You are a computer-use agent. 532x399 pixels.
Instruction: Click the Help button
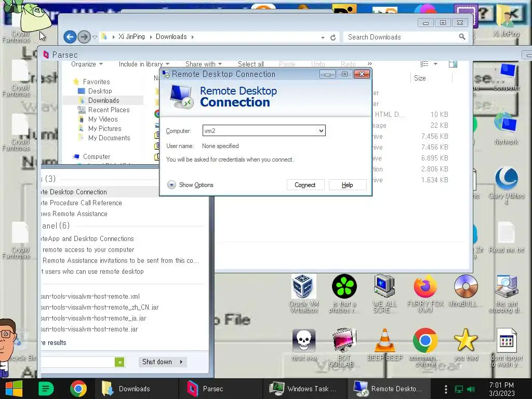[x=348, y=185]
